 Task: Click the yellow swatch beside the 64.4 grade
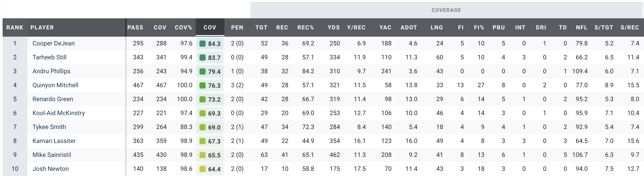point(203,169)
